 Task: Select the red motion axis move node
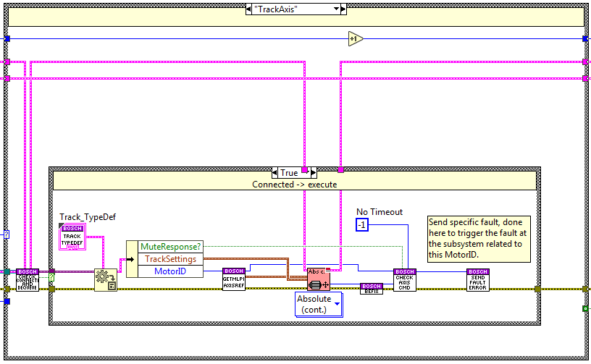click(319, 279)
